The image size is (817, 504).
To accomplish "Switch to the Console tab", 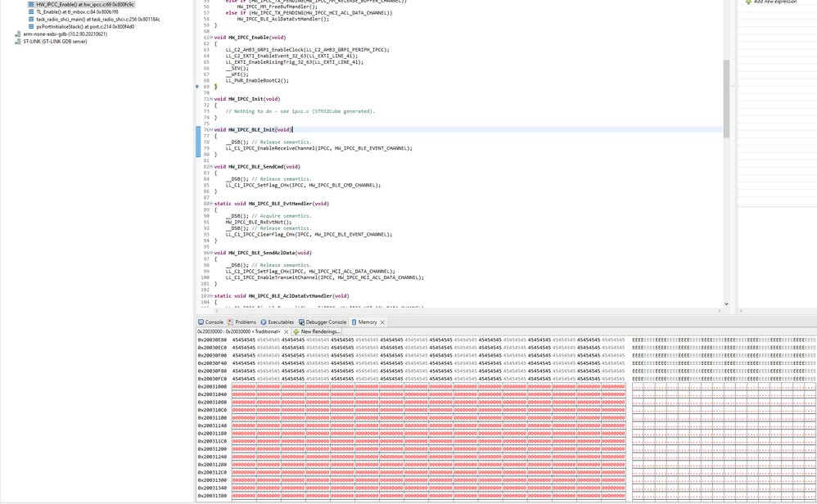I will 210,322.
